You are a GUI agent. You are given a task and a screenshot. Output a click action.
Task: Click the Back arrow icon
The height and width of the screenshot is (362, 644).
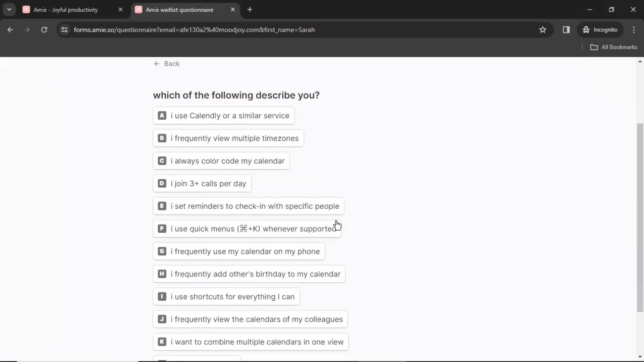[x=157, y=64]
